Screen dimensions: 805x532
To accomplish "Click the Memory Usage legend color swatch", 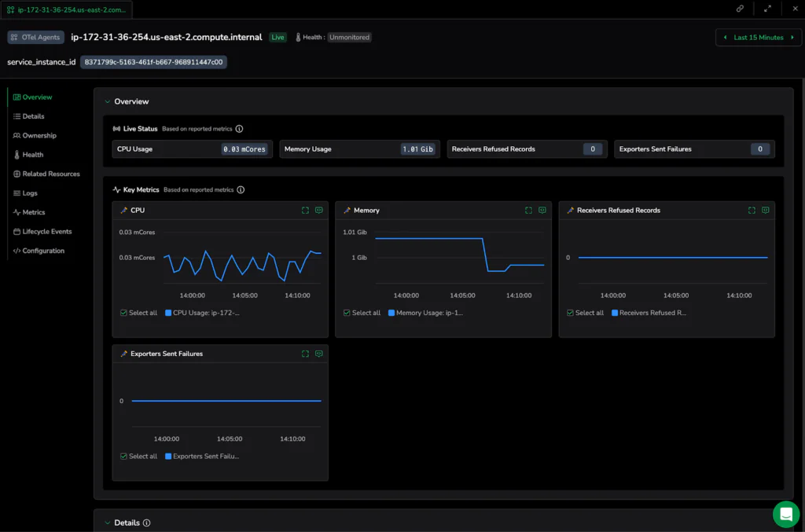I will pyautogui.click(x=391, y=313).
